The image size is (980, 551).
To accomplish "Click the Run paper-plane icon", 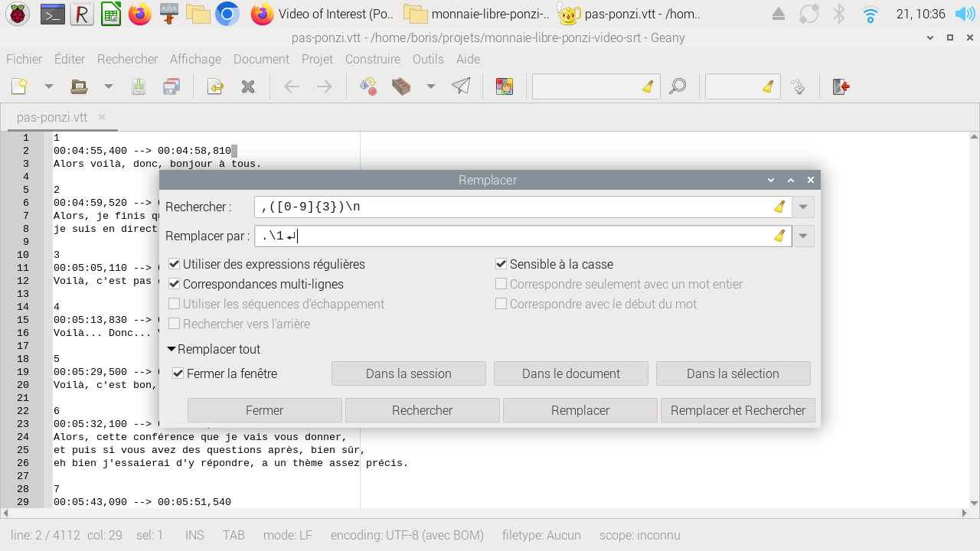I will 461,87.
